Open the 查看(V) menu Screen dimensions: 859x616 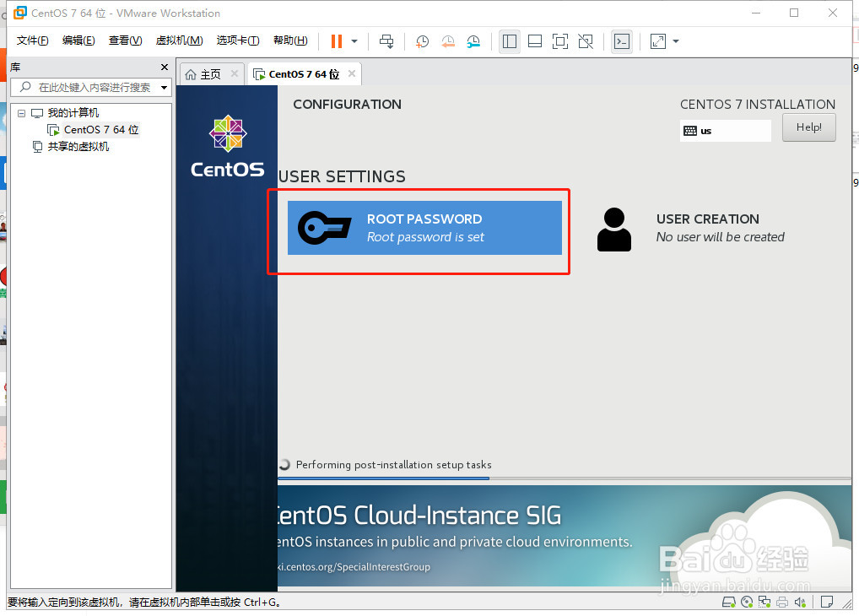(x=125, y=41)
